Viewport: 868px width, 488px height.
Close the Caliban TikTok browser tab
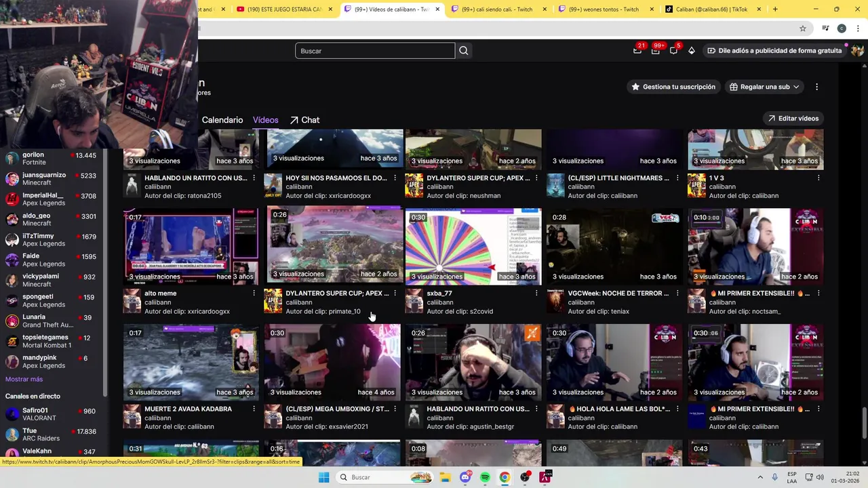point(759,9)
